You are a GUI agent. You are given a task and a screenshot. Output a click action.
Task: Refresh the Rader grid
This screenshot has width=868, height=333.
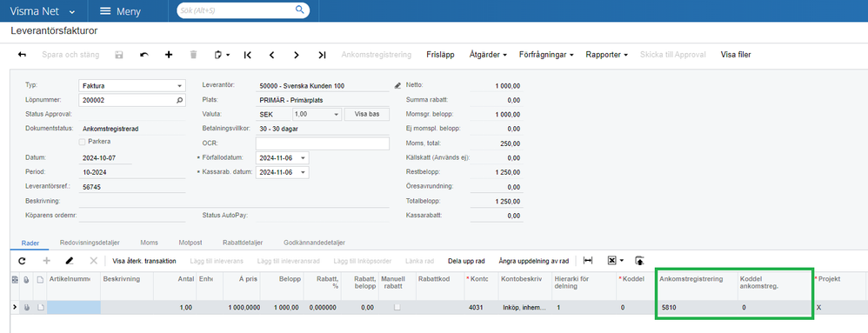point(22,260)
